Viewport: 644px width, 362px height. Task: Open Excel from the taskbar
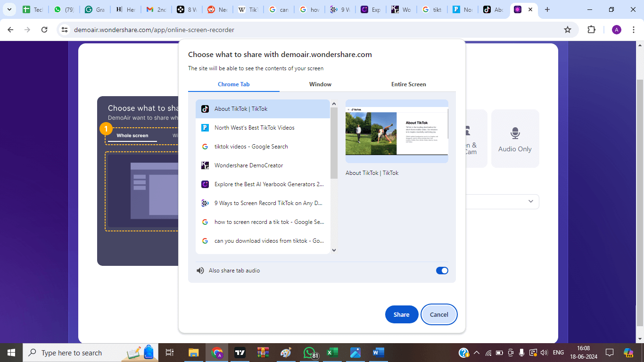pos(333,353)
